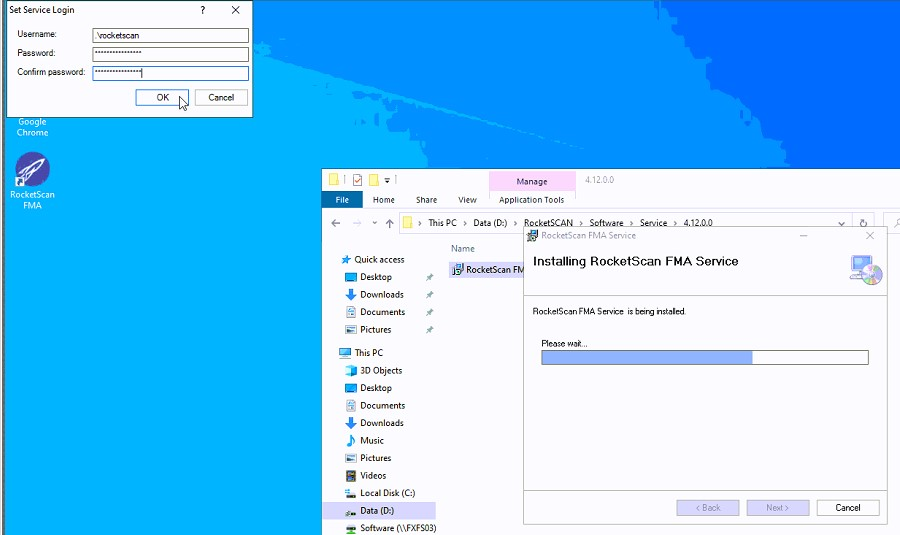Viewport: 900px width, 535px height.
Task: Refresh the current Explorer folder
Action: point(863,223)
